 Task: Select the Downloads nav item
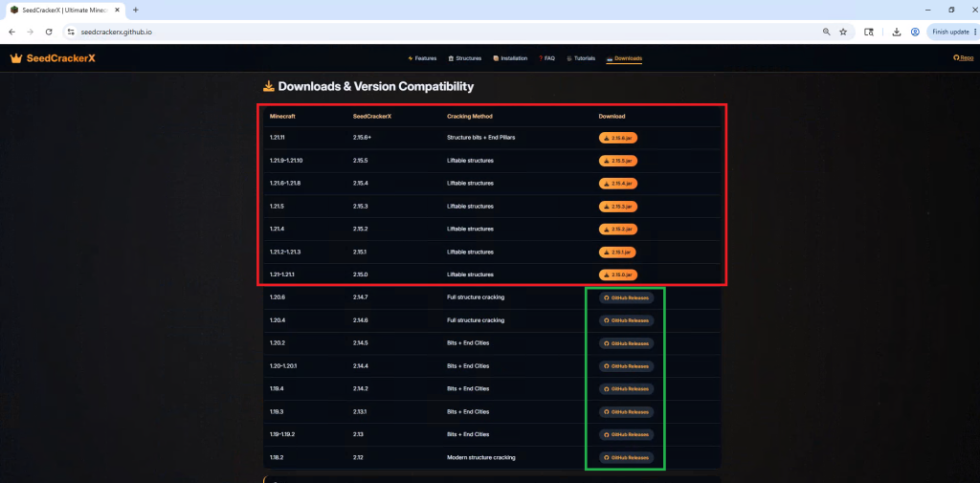tap(624, 58)
